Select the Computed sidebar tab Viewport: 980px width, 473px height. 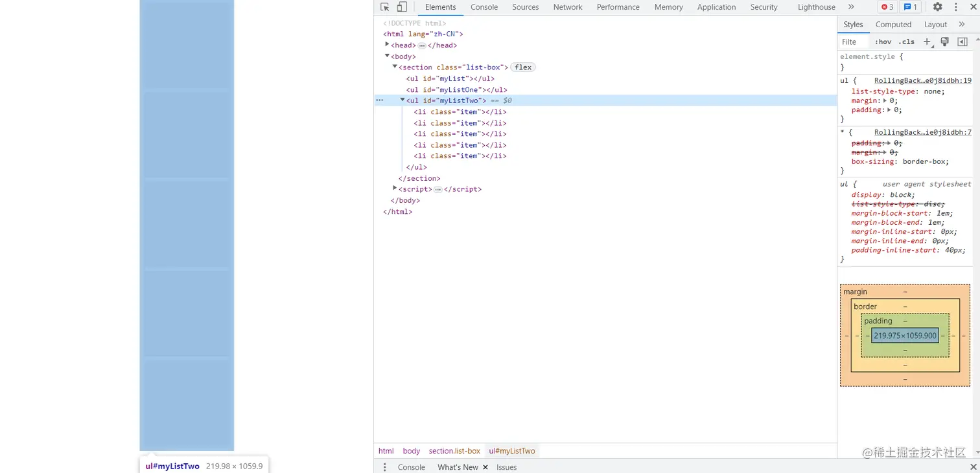(894, 25)
